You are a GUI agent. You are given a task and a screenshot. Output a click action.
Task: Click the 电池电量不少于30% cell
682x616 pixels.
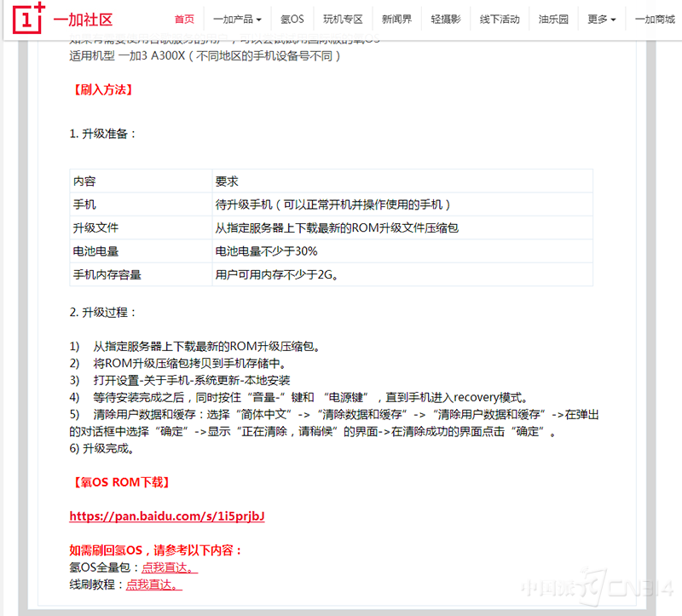tap(402, 251)
